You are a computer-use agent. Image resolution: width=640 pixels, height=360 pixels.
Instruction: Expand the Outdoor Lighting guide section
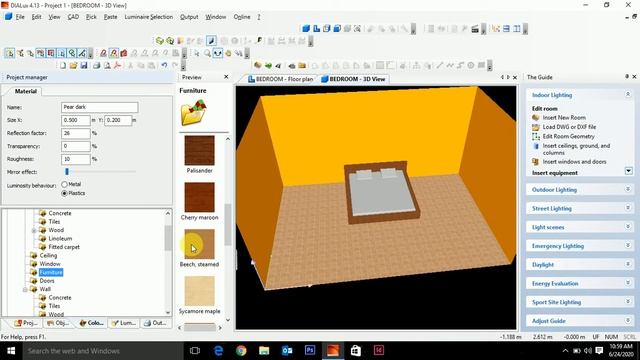(628, 189)
